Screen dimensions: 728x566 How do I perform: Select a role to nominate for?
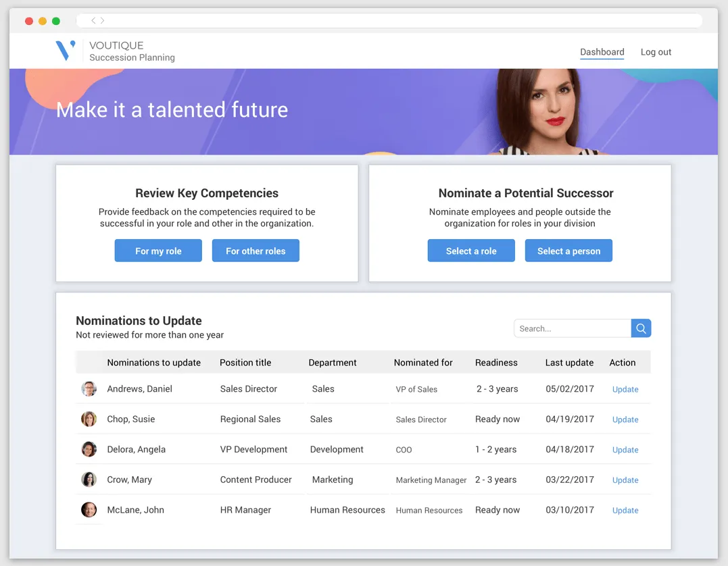click(x=471, y=250)
